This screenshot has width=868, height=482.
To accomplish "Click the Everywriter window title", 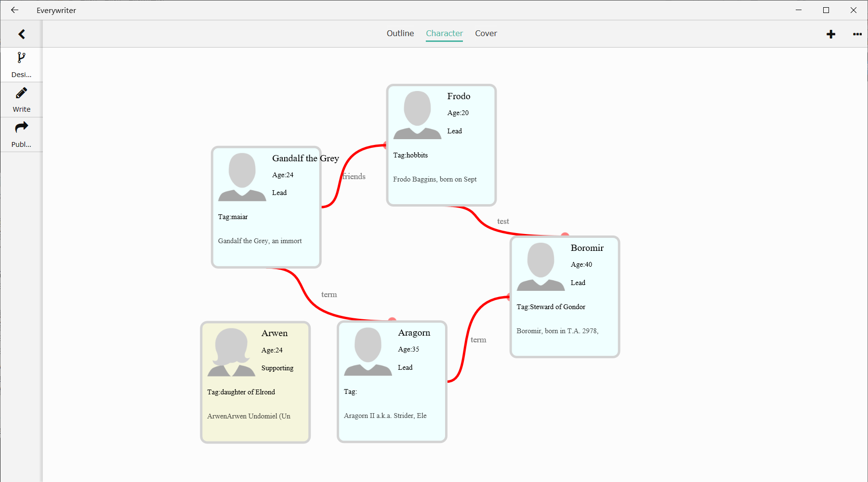I will point(56,10).
